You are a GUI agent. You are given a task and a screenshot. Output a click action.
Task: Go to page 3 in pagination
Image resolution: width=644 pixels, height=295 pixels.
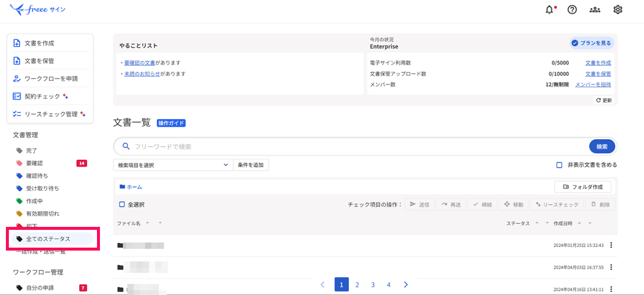(x=373, y=284)
